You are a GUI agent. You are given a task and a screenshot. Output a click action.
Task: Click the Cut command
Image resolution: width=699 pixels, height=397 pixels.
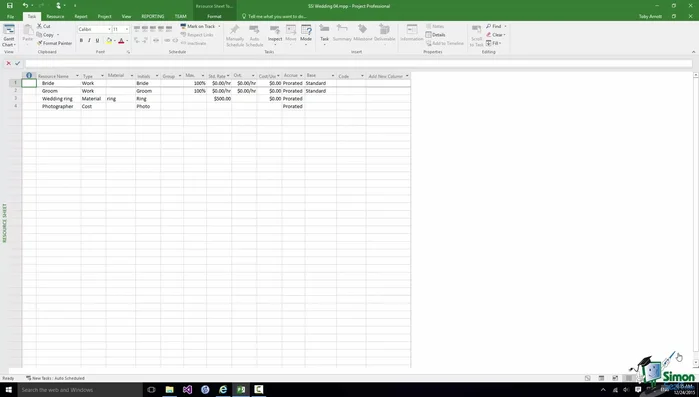[x=44, y=26]
